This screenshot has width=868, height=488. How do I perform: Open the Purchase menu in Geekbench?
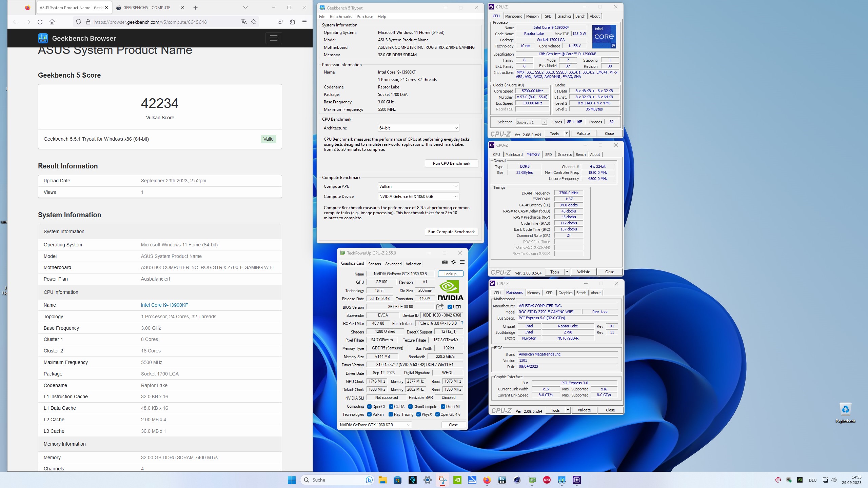365,17
